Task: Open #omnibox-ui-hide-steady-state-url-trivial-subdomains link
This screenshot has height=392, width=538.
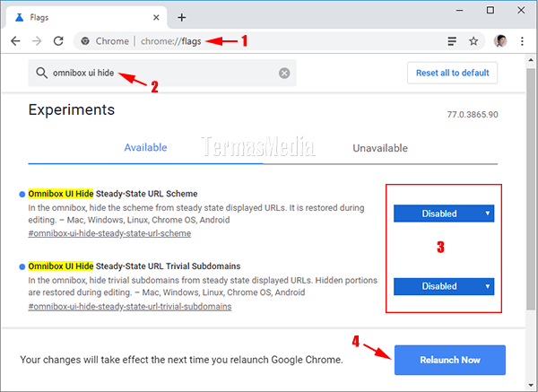Action: pyautogui.click(x=130, y=307)
